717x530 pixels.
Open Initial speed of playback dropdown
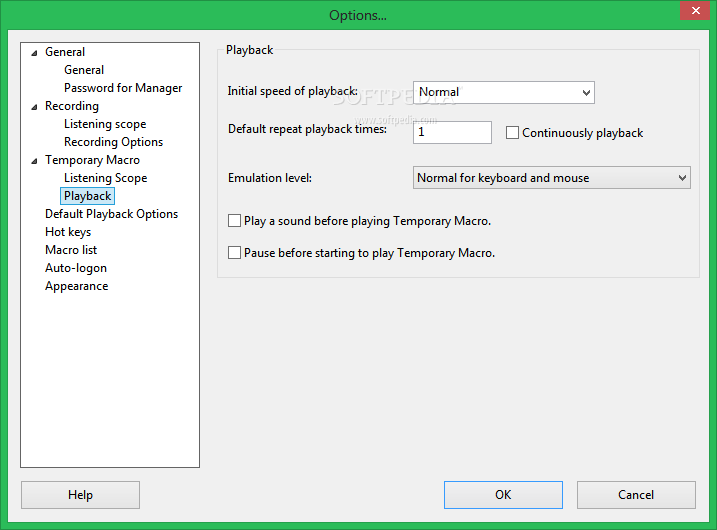503,93
